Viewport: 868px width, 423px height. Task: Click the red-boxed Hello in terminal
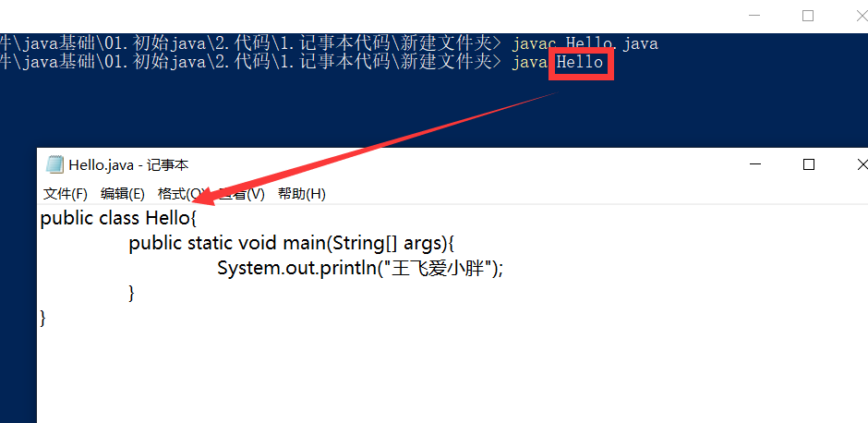(580, 62)
